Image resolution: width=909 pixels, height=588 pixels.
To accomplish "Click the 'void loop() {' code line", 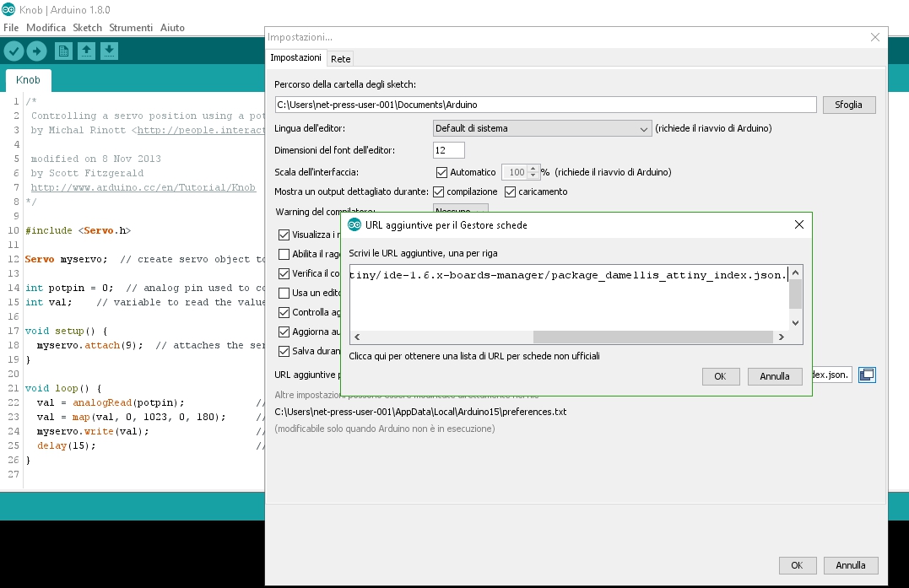I will point(63,388).
